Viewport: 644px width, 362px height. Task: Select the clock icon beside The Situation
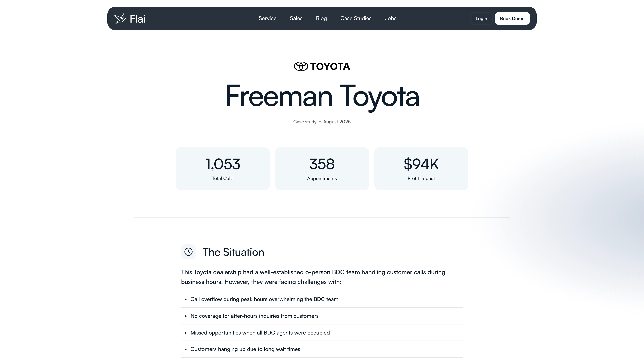[x=188, y=252]
